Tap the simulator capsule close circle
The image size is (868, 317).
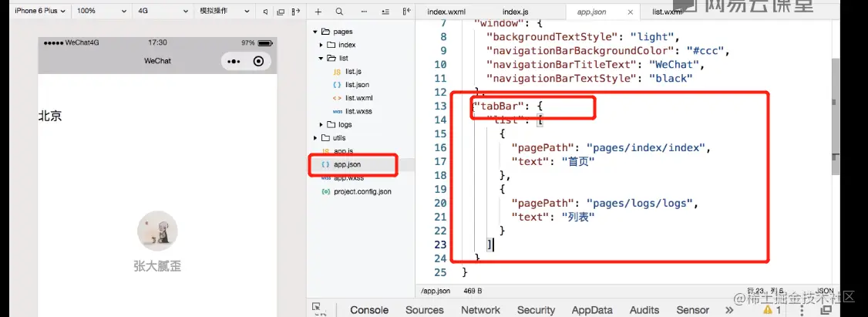[258, 62]
